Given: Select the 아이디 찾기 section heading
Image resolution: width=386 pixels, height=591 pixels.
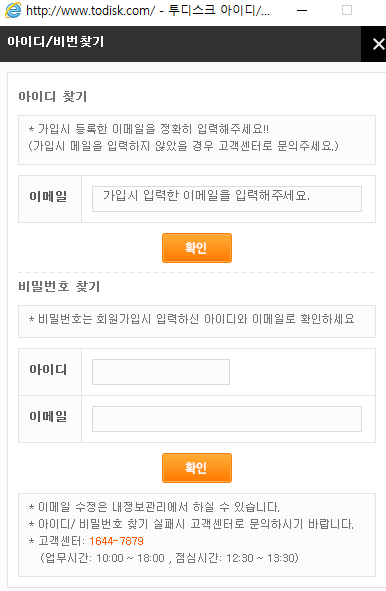Looking at the screenshot, I should [x=53, y=96].
